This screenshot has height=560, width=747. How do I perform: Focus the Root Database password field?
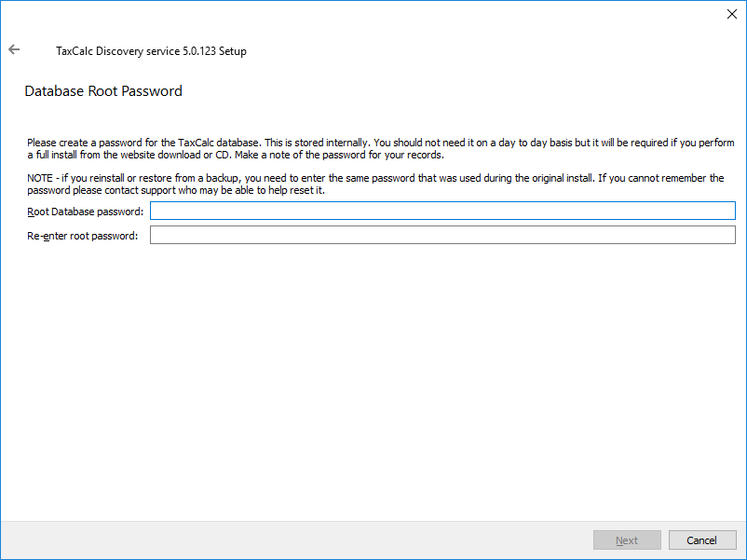point(442,211)
